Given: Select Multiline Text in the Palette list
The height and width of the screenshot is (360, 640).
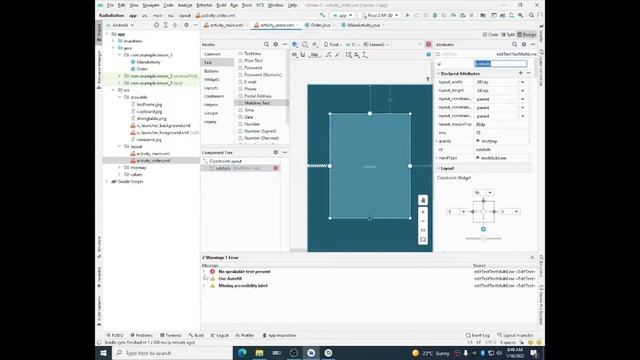Looking at the screenshot, I should 261,103.
